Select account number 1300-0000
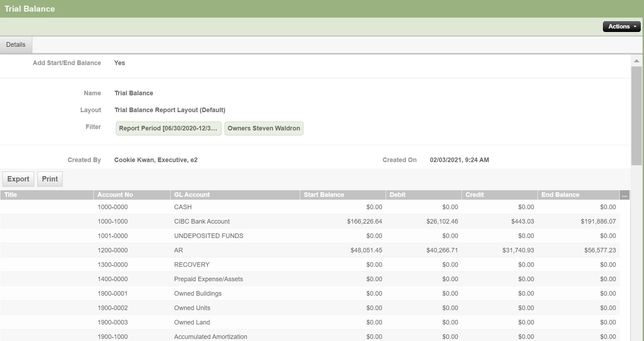644x341 pixels. click(x=112, y=265)
